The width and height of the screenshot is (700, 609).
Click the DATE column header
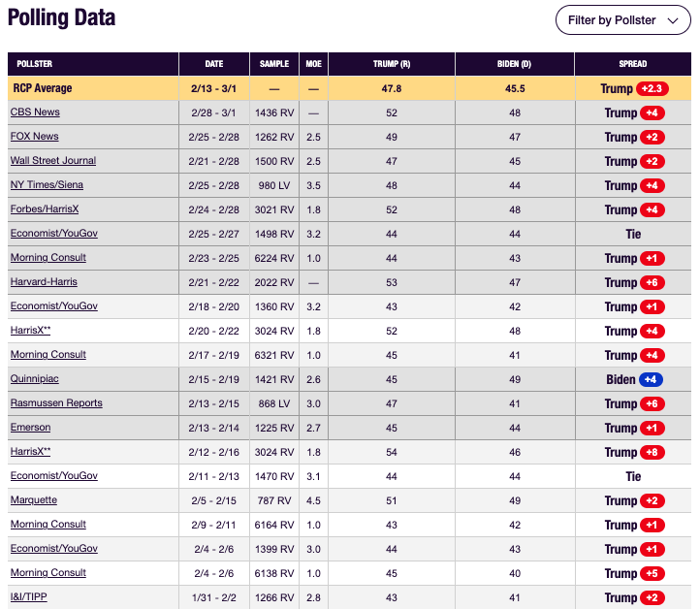[214, 64]
